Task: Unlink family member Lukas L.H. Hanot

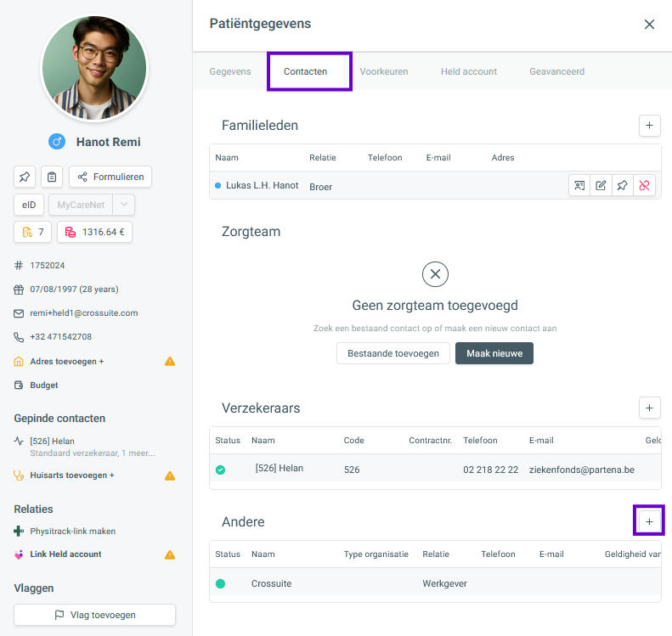Action: 645,186
